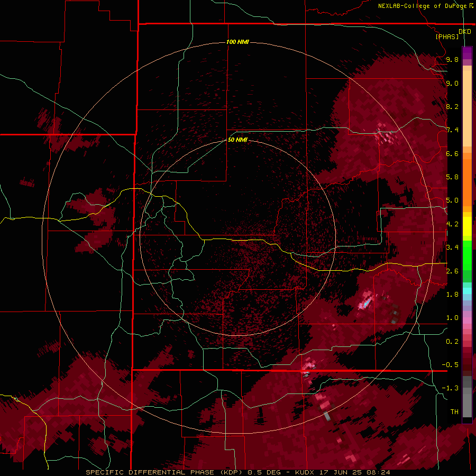Pick the bright green segment of the color bar
This screenshot has width=476, height=476.
click(x=467, y=255)
